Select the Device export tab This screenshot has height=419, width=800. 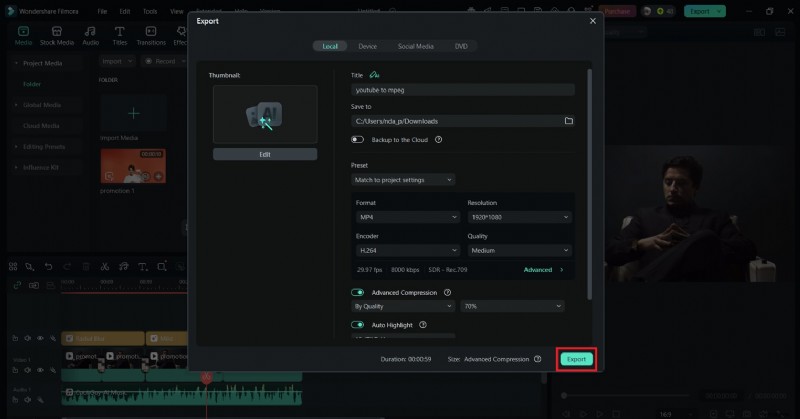(x=368, y=46)
